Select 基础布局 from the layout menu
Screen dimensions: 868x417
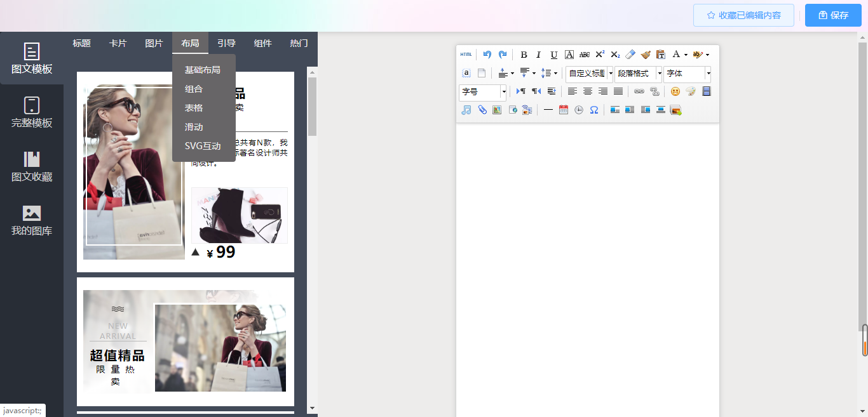click(x=203, y=70)
